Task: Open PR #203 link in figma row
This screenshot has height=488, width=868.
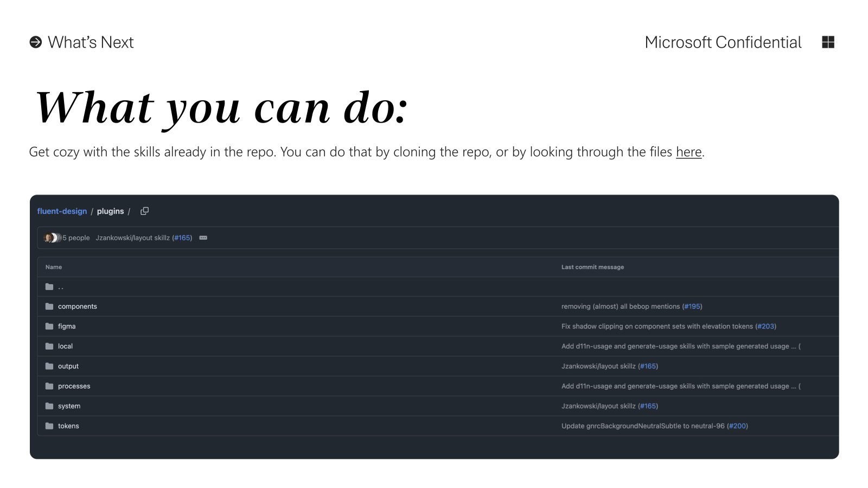Action: coord(766,326)
